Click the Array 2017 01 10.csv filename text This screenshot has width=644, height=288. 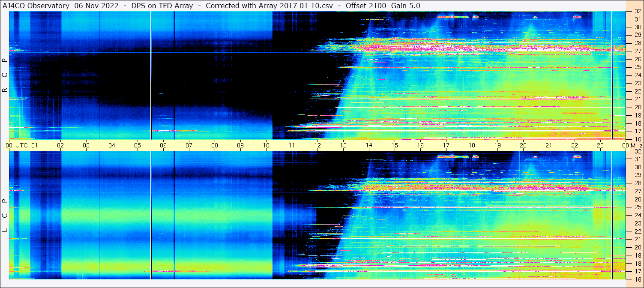point(295,6)
